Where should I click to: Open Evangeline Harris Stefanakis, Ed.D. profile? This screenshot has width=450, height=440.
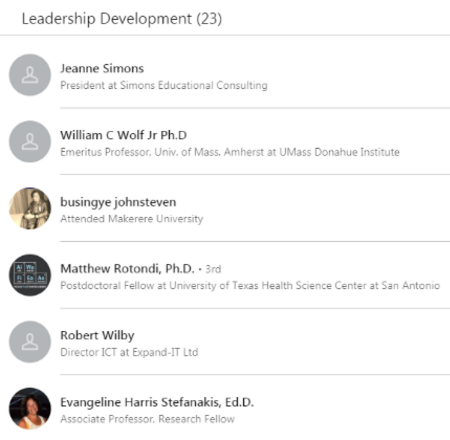click(x=157, y=402)
